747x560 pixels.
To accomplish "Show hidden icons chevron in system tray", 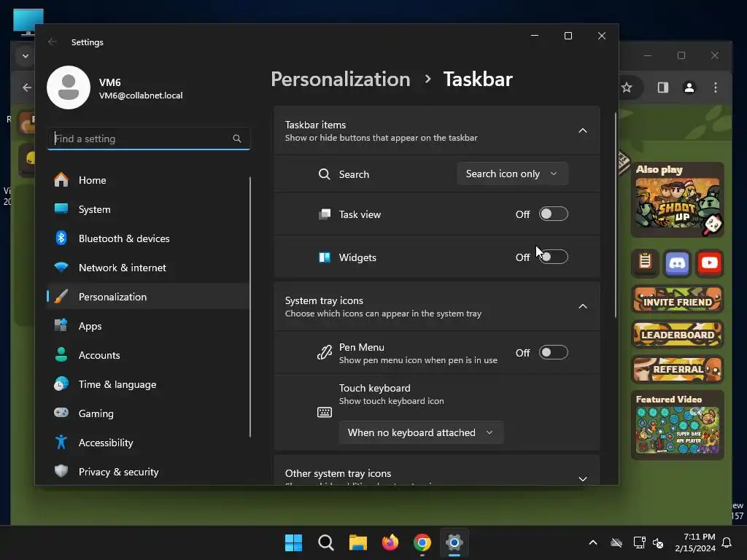I will pos(593,542).
